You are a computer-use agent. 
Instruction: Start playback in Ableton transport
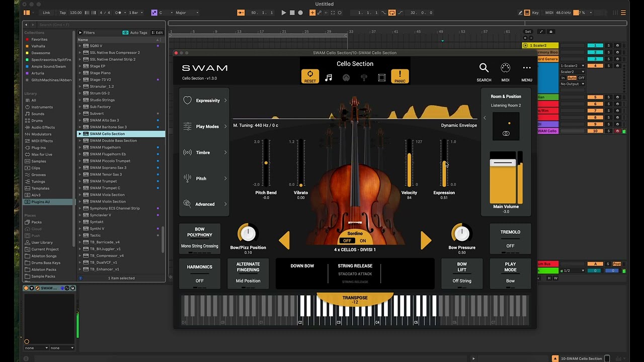(284, 13)
